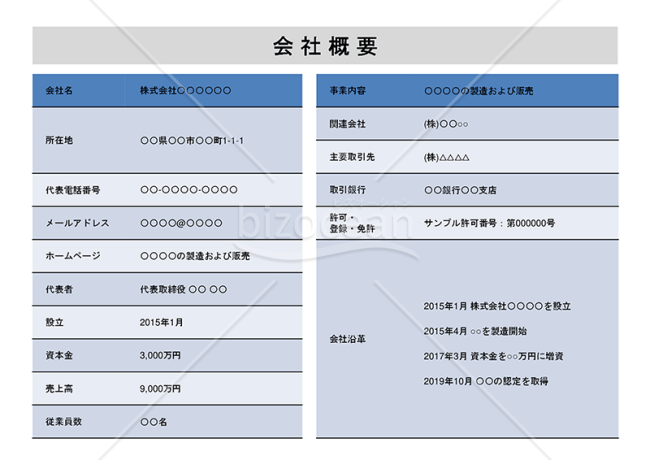Click the 代表取締役 ○○ ○○ representative value
650x460 pixels.
pos(184,289)
